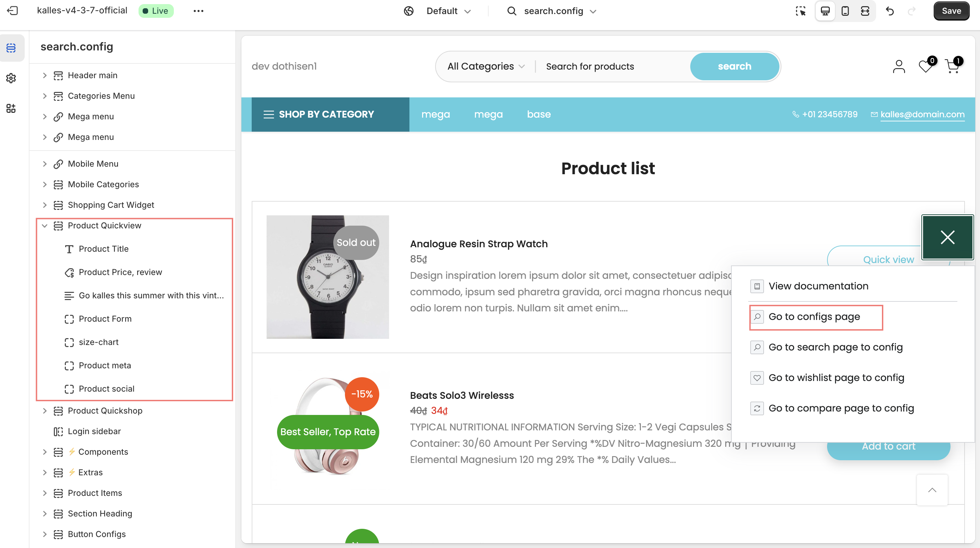Viewport: 980px width, 548px height.
Task: Select Go to wishlist page to config
Action: pos(836,378)
